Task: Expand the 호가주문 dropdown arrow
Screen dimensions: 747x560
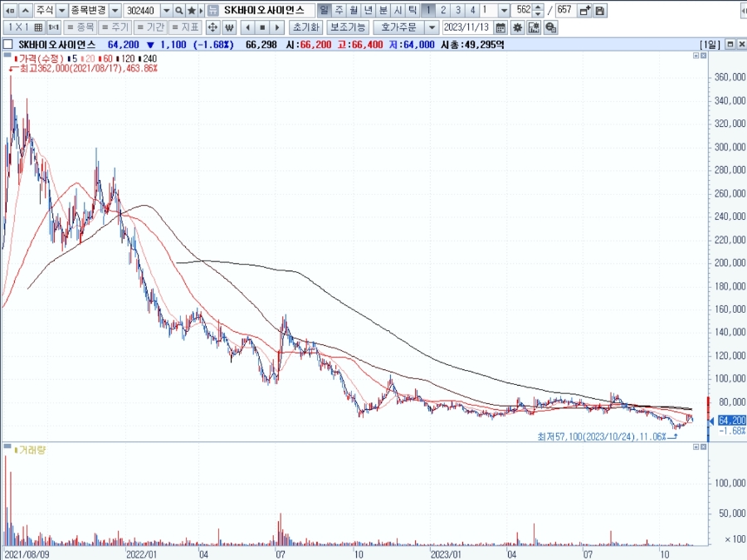Action: (432, 27)
